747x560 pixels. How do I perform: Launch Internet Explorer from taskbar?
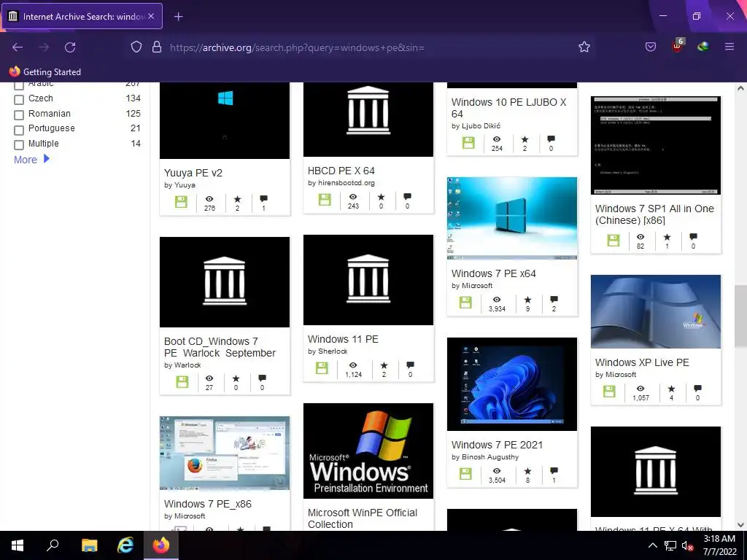pyautogui.click(x=125, y=545)
